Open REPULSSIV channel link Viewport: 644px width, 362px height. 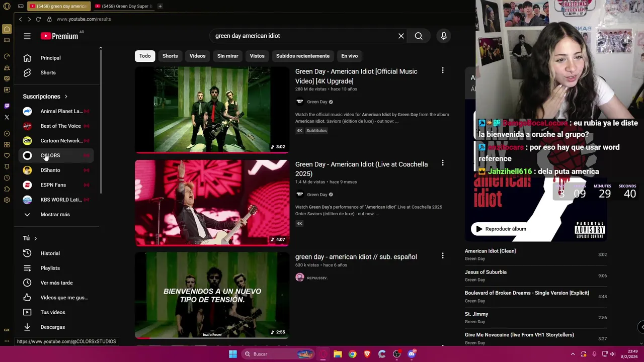click(317, 278)
